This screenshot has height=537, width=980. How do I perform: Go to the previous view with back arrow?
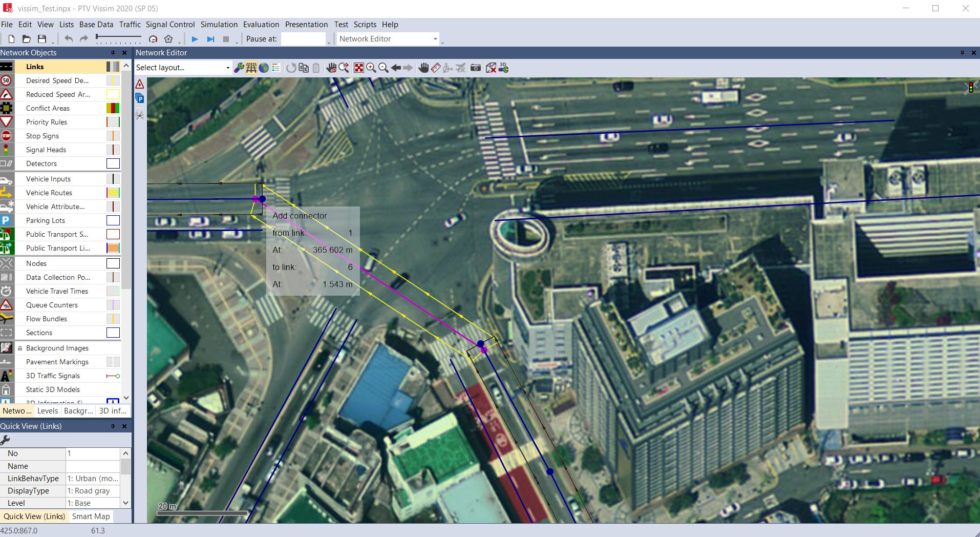point(396,68)
